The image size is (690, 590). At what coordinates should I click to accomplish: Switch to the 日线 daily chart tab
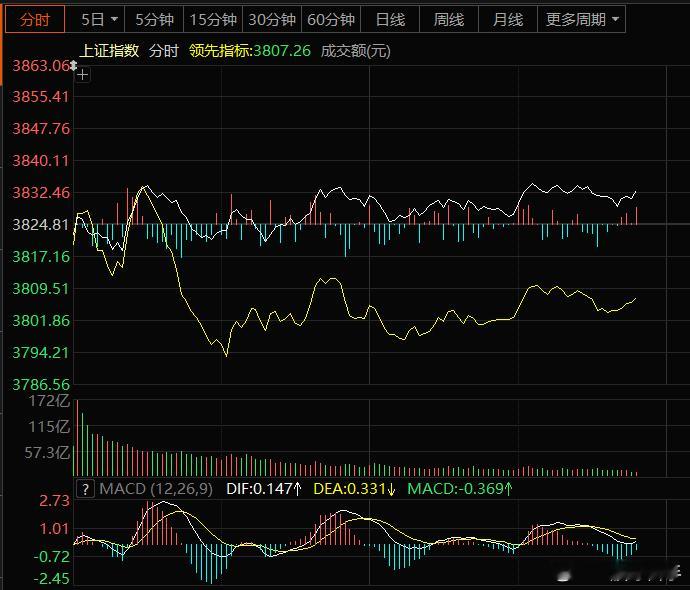pos(390,19)
